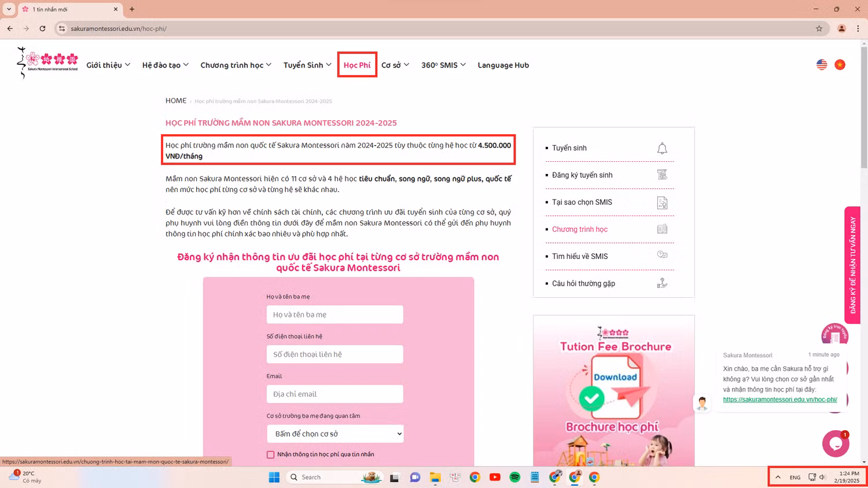This screenshot has width=868, height=488.
Task: Open Câu hỏi thường gặp sidebar link
Action: click(583, 284)
